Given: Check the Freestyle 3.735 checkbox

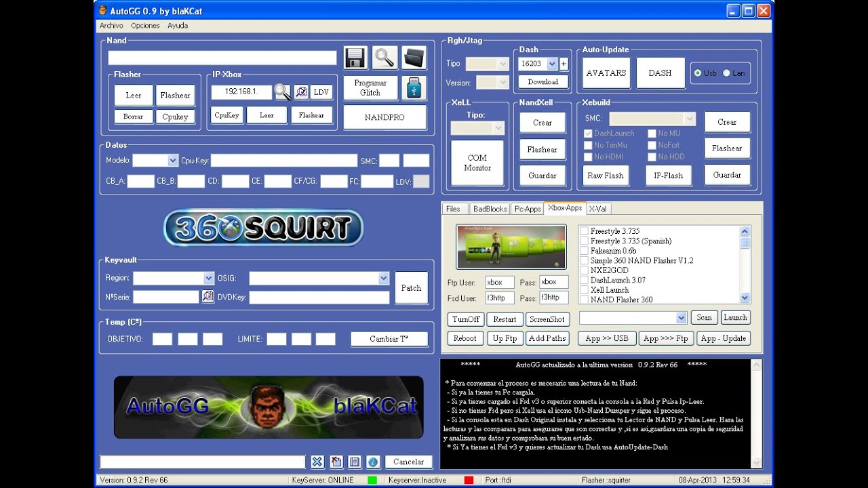Looking at the screenshot, I should coord(584,231).
